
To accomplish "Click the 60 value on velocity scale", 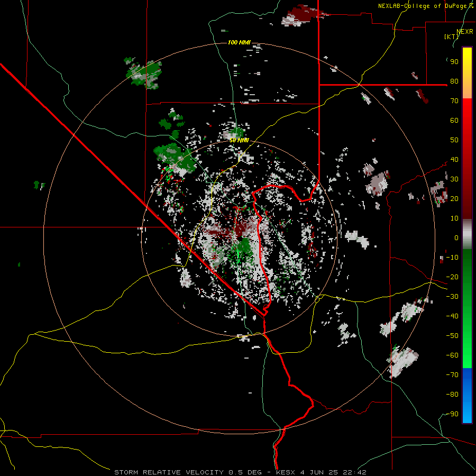I will click(454, 121).
